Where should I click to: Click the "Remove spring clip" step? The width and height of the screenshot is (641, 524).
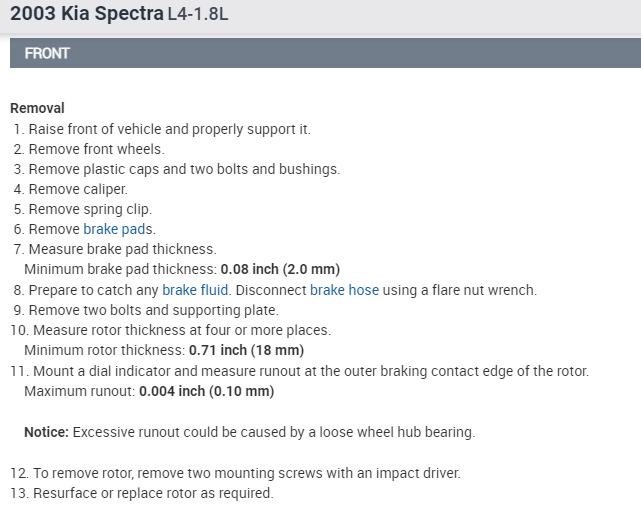tap(90, 209)
